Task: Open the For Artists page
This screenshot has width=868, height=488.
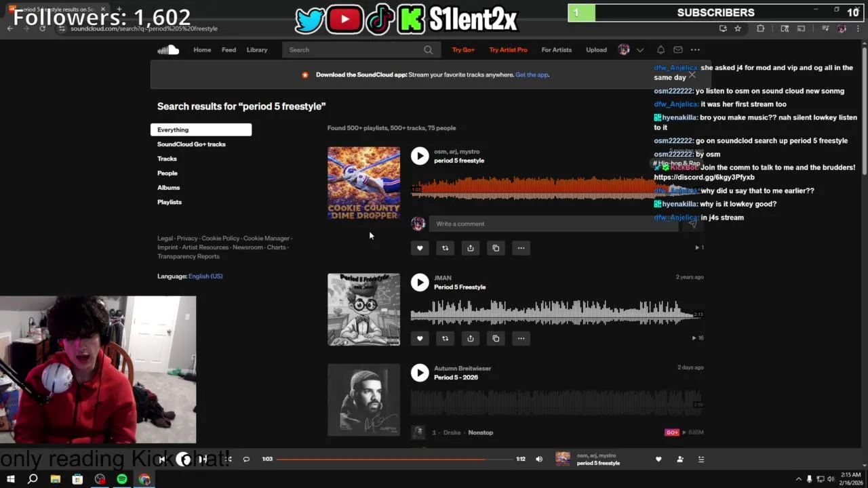Action: click(x=556, y=49)
